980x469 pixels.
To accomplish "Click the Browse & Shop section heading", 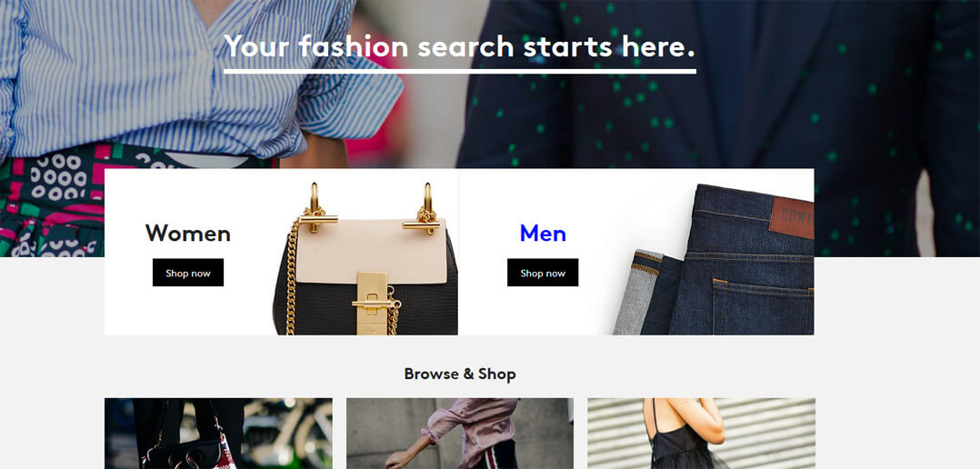I will [460, 374].
